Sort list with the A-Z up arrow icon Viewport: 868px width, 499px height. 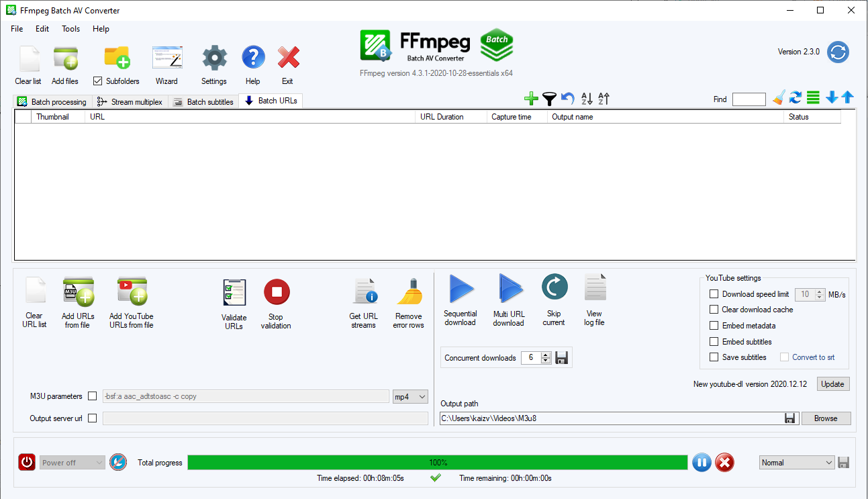(x=604, y=99)
